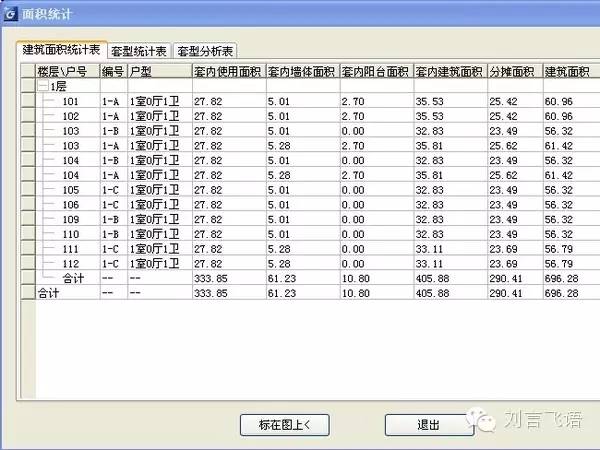The width and height of the screenshot is (600, 450).
Task: Click the 1-C code in unit 105 row
Action: pyautogui.click(x=110, y=190)
